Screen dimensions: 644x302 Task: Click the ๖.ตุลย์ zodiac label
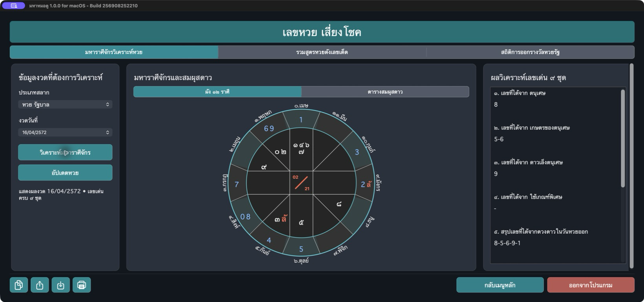tap(301, 260)
